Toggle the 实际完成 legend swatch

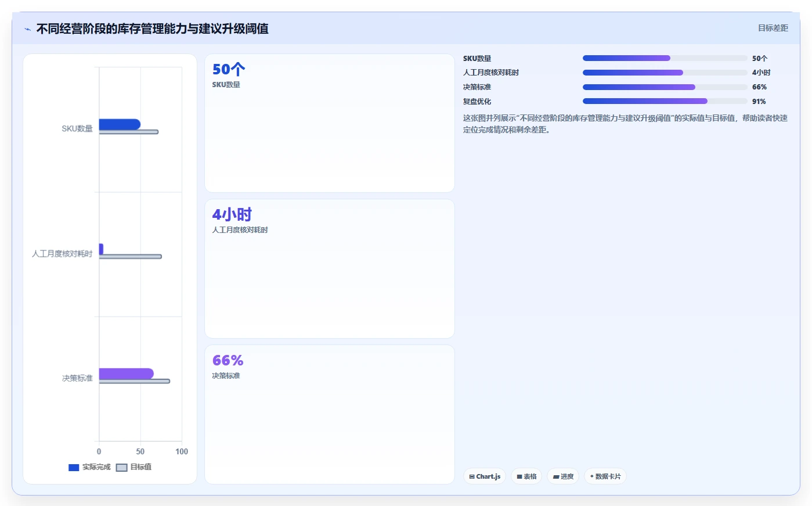click(74, 468)
